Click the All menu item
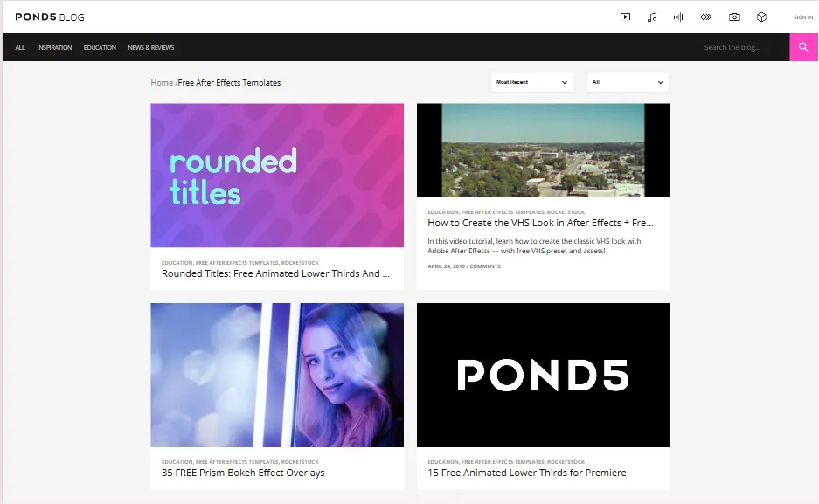This screenshot has width=819, height=504. coord(20,47)
